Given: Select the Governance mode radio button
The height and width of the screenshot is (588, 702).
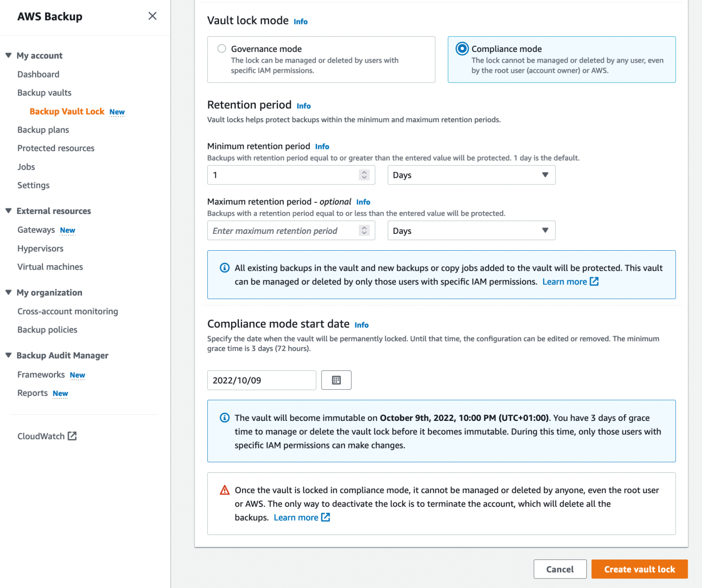Looking at the screenshot, I should 222,48.
